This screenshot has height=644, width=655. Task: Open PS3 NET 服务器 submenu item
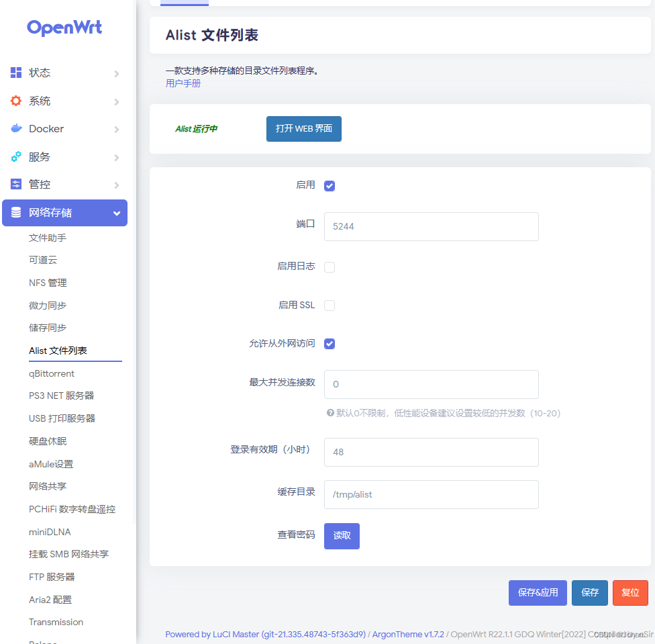[x=61, y=396]
